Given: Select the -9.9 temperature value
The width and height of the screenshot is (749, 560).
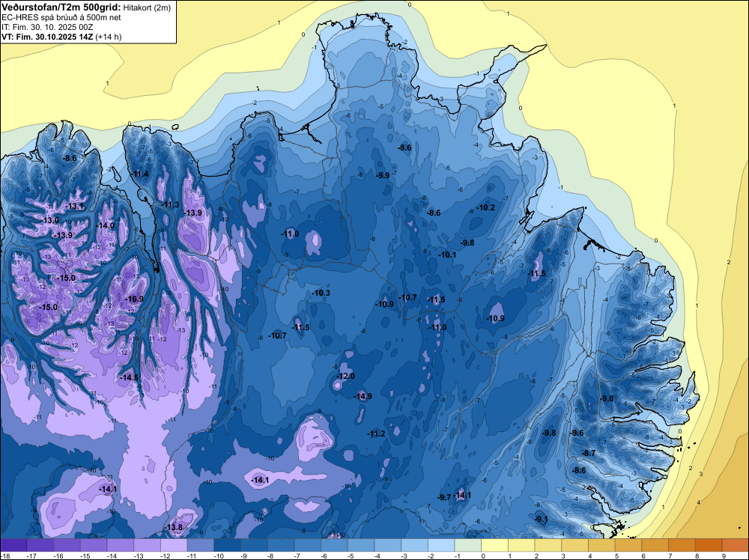Looking at the screenshot, I should click(383, 175).
